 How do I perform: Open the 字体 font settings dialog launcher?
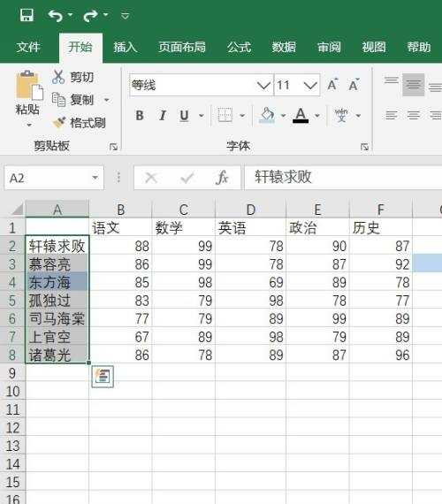364,147
